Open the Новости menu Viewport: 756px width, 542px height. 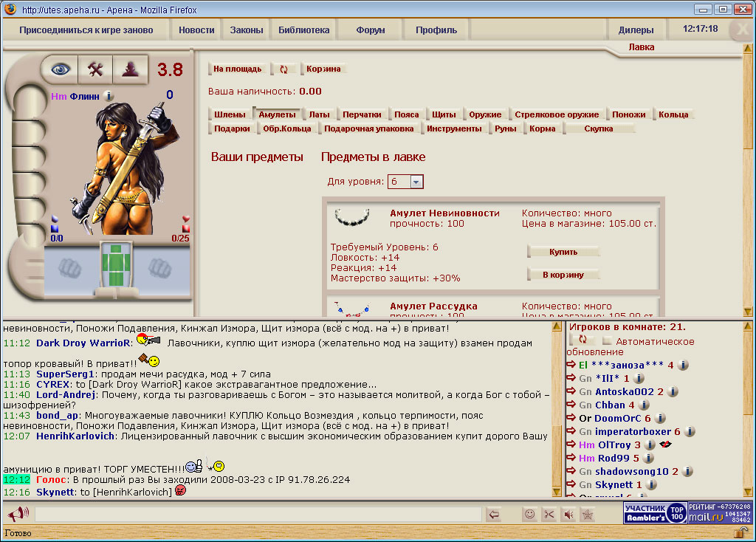pyautogui.click(x=196, y=30)
